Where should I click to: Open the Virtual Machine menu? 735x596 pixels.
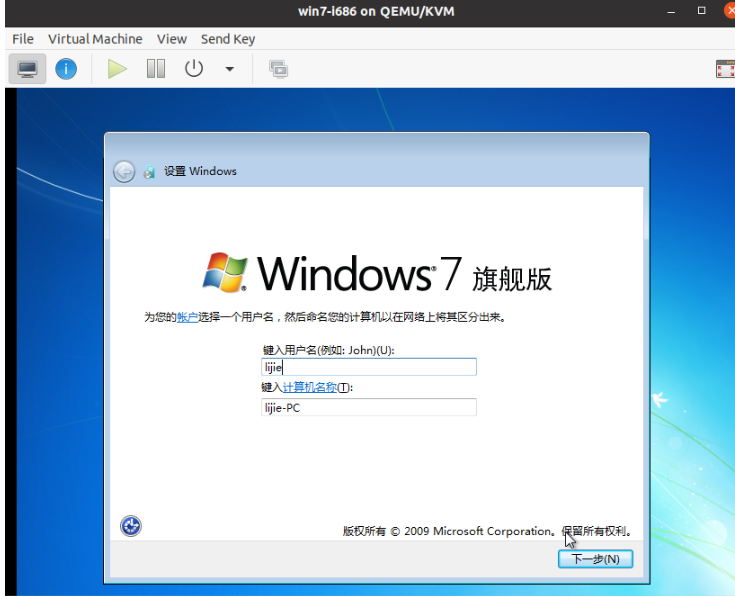95,39
